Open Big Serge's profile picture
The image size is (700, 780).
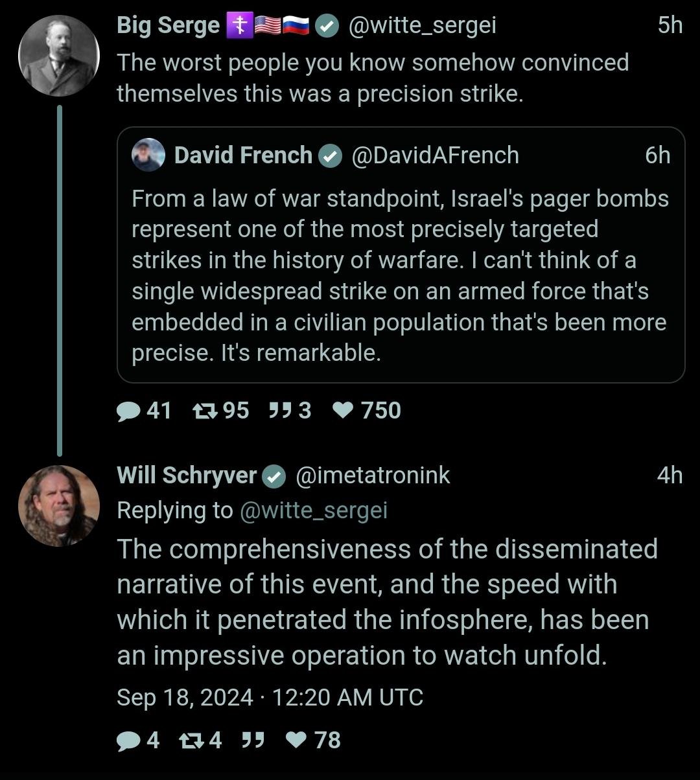click(x=58, y=56)
